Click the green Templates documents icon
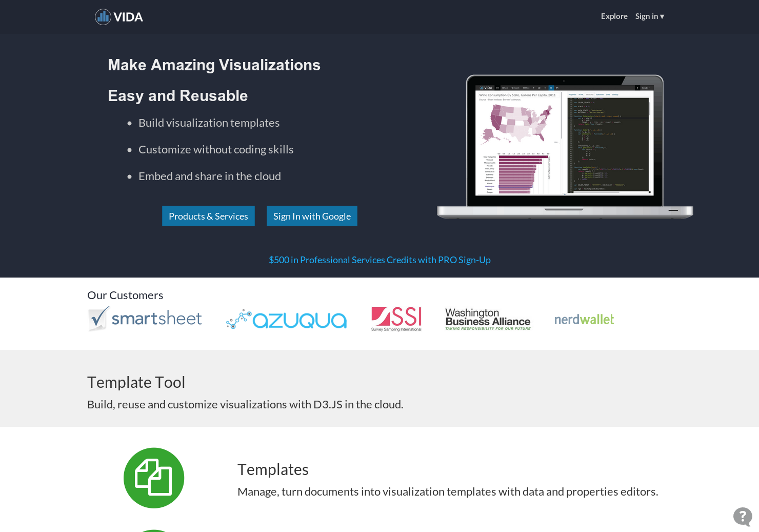 coord(154,478)
